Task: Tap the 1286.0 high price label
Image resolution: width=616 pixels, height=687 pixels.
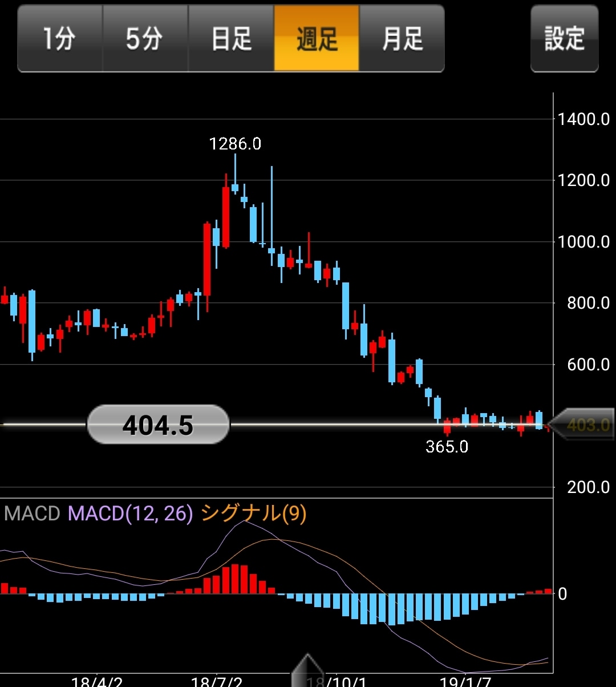Action: click(x=235, y=144)
